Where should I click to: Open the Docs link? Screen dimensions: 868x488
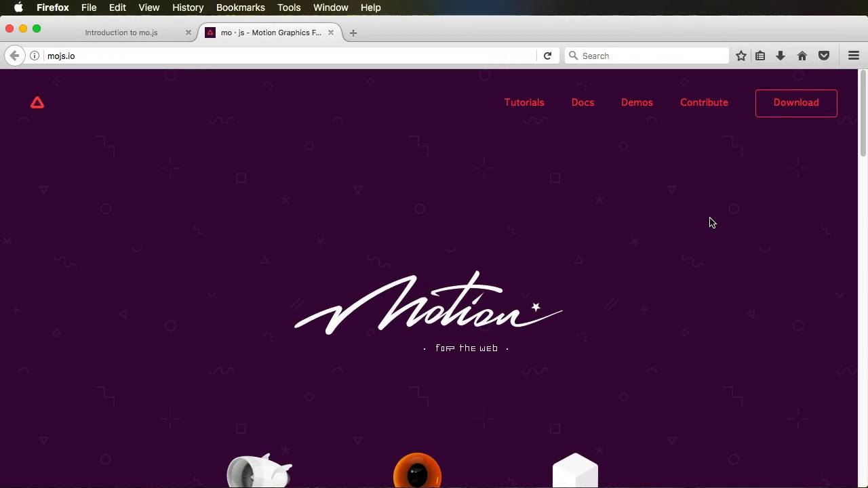click(x=583, y=102)
